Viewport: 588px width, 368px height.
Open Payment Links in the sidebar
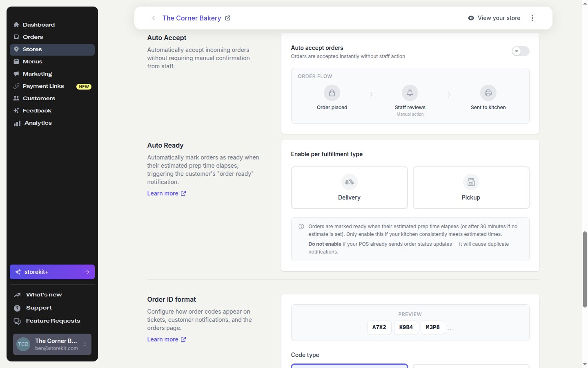[52, 86]
